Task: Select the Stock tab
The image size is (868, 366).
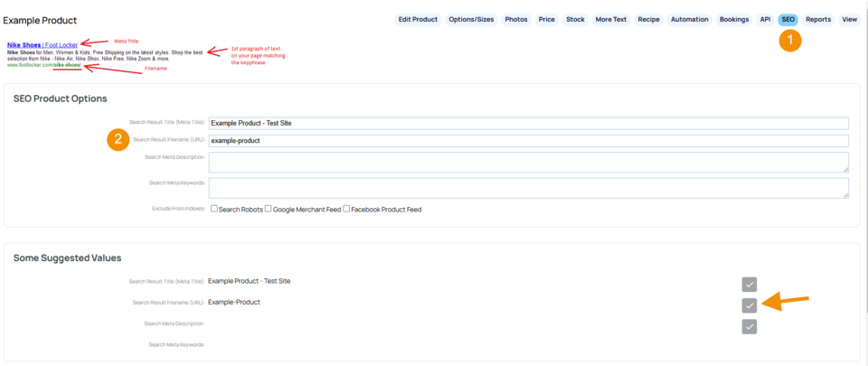Action: click(x=575, y=19)
